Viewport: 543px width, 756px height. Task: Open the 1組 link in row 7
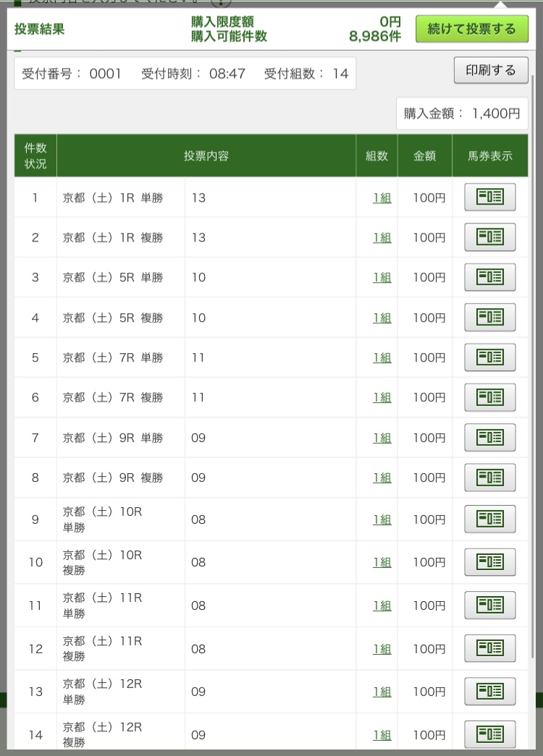382,438
